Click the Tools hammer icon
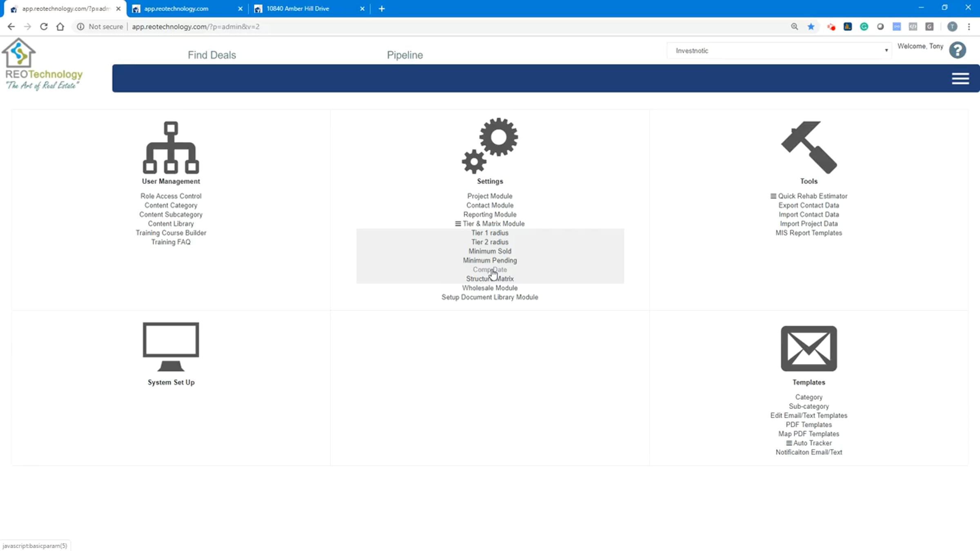This screenshot has height=551, width=980. tap(808, 147)
